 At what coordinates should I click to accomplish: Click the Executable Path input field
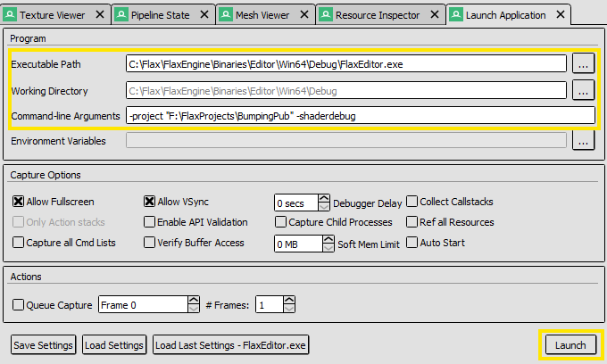tap(346, 64)
